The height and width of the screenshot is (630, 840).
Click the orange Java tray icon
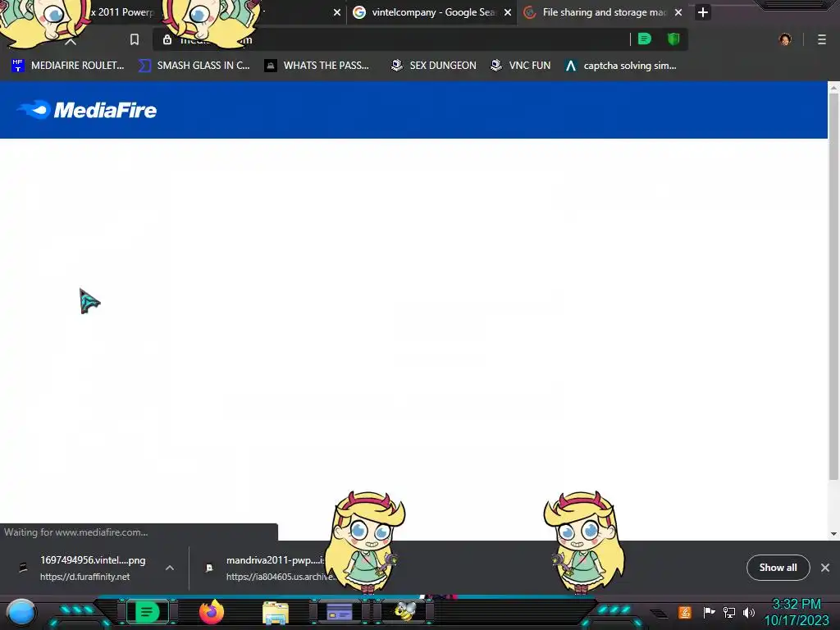pyautogui.click(x=685, y=612)
